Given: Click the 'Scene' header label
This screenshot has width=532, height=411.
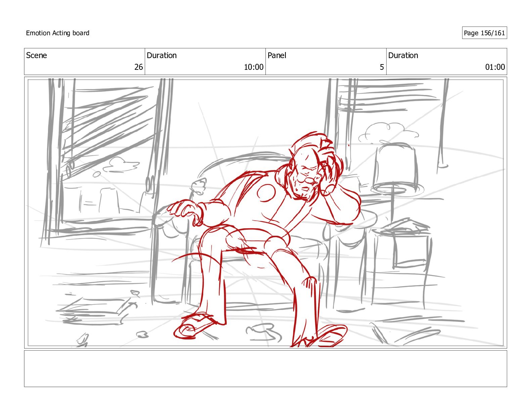Looking at the screenshot, I should click(37, 55).
